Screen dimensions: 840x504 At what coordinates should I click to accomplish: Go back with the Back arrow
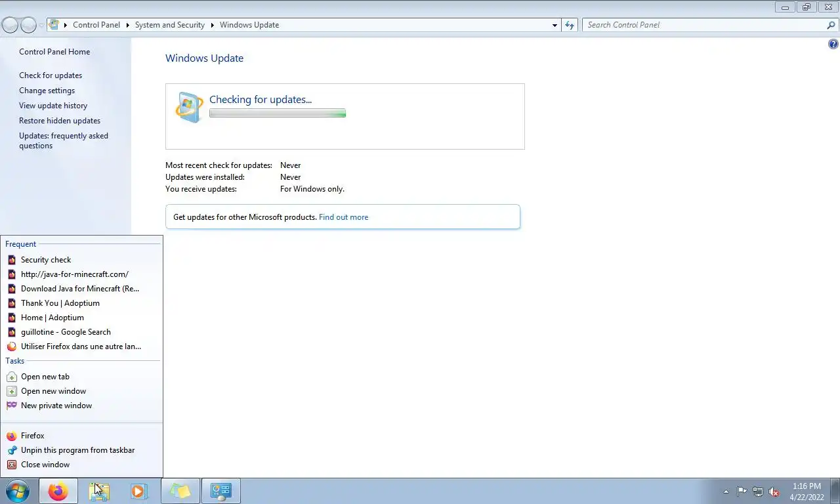pyautogui.click(x=10, y=25)
